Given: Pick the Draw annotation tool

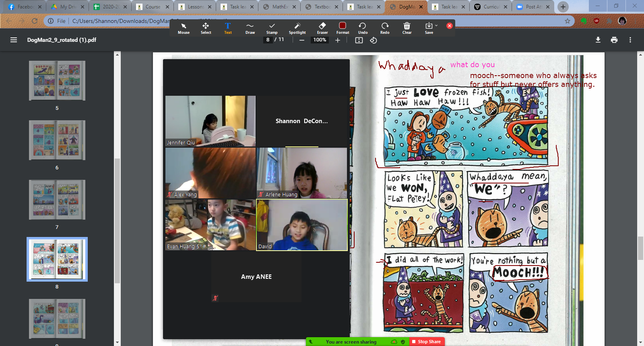Looking at the screenshot, I should (x=250, y=28).
